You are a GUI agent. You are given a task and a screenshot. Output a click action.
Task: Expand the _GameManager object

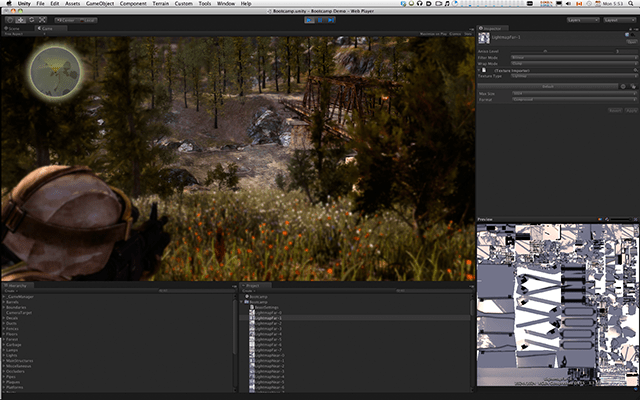[4, 297]
